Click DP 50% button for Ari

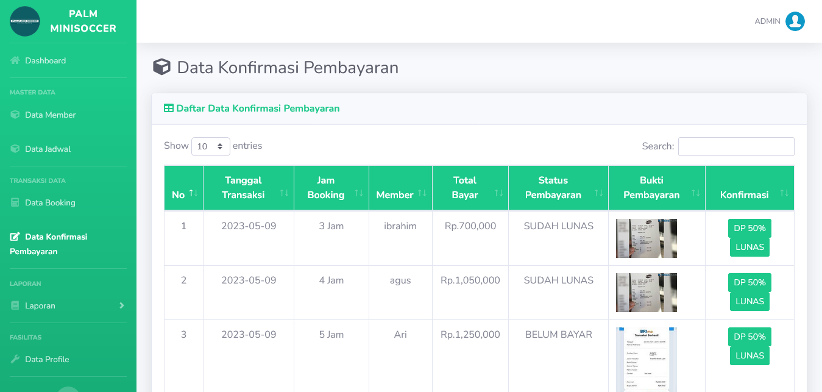[x=750, y=336]
